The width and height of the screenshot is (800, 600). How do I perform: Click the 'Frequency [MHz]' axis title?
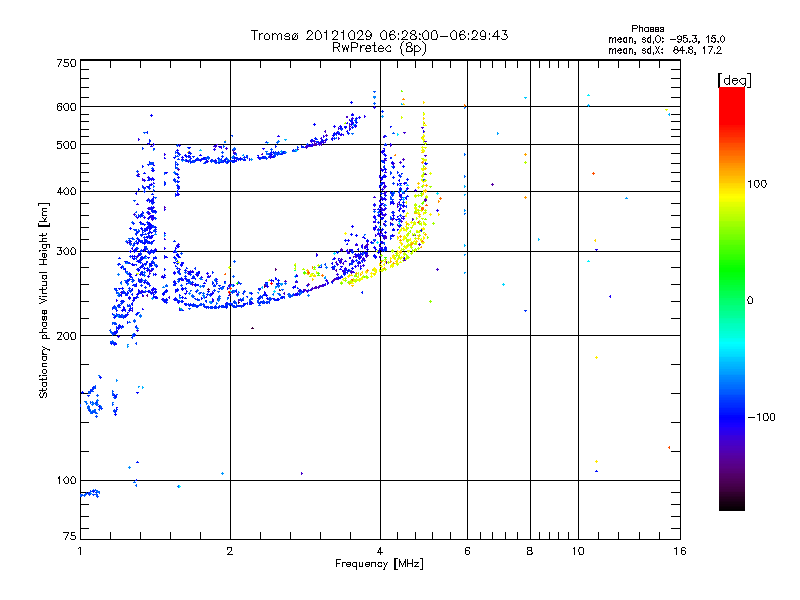379,564
